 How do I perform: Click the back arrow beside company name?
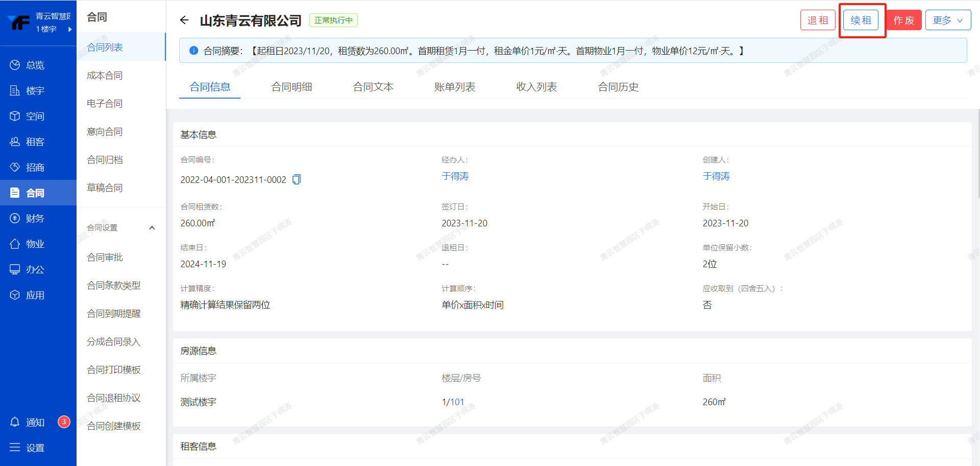pos(184,20)
